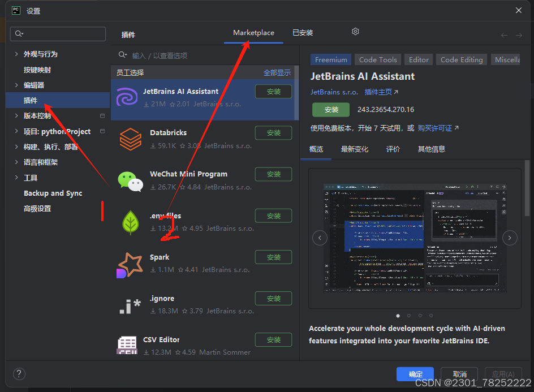
Task: Click the Spark plugin star icon
Action: (x=130, y=265)
